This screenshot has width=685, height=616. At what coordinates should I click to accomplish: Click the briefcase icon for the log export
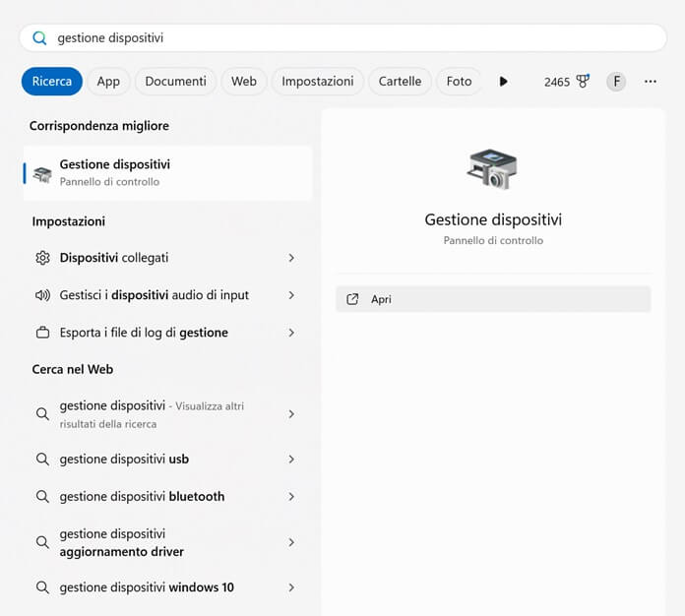click(42, 333)
